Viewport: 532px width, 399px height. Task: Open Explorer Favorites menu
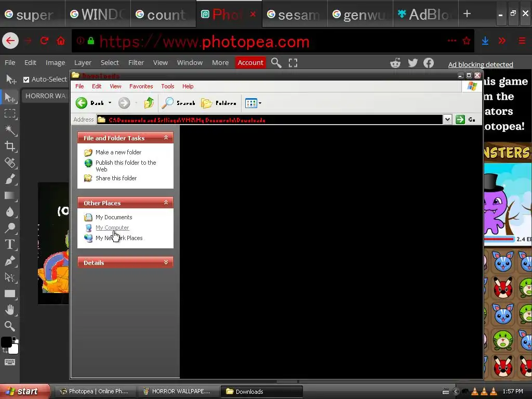[x=141, y=86]
